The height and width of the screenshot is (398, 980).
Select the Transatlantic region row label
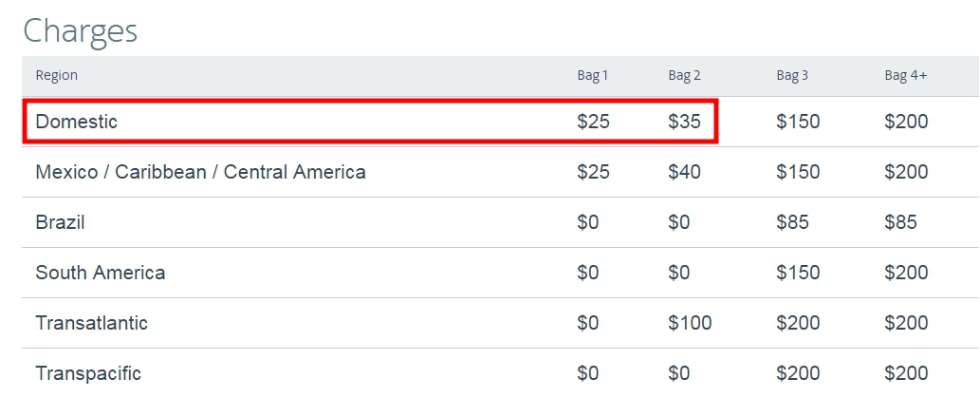tap(92, 323)
